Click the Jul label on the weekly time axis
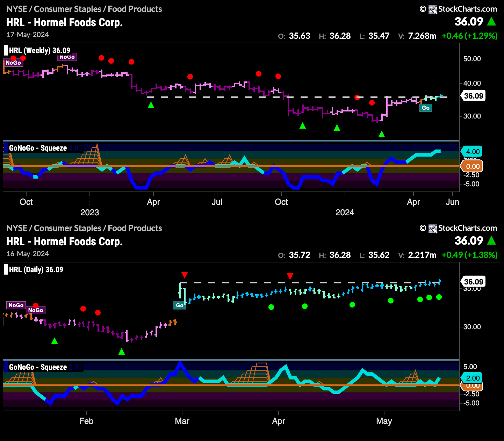The image size is (504, 441). (217, 202)
